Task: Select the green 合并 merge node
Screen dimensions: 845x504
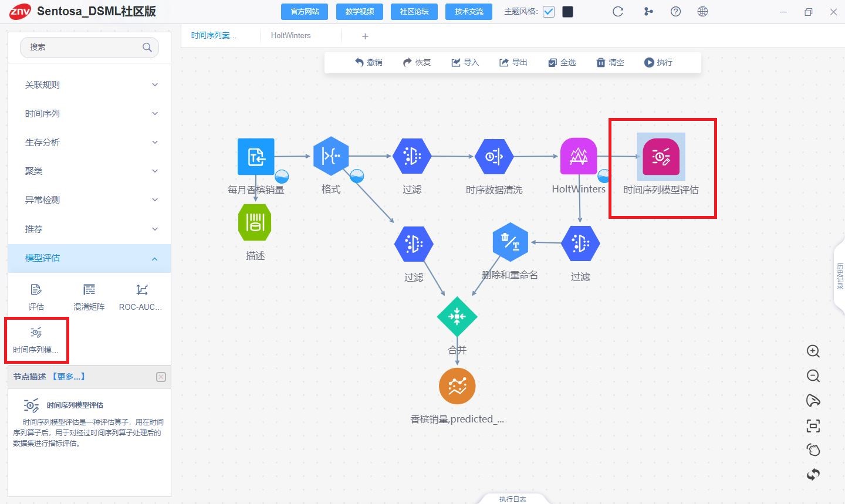Action: tap(457, 317)
